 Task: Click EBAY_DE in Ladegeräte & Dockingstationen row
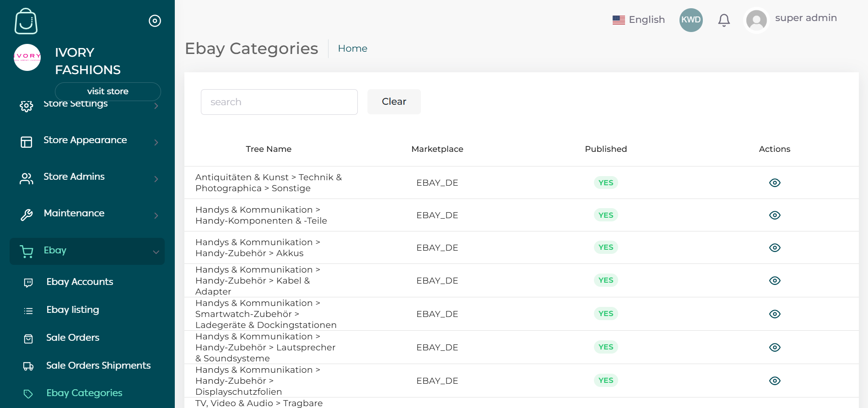[437, 314]
